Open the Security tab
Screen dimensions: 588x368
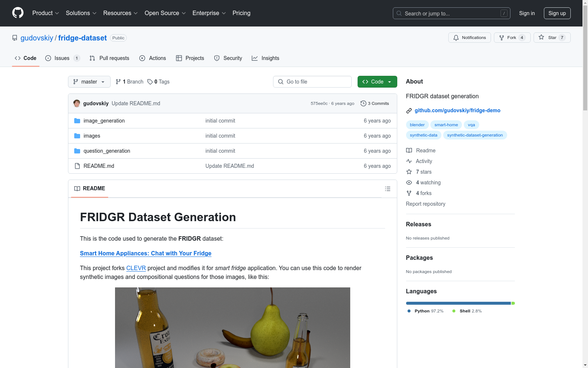[x=228, y=58]
